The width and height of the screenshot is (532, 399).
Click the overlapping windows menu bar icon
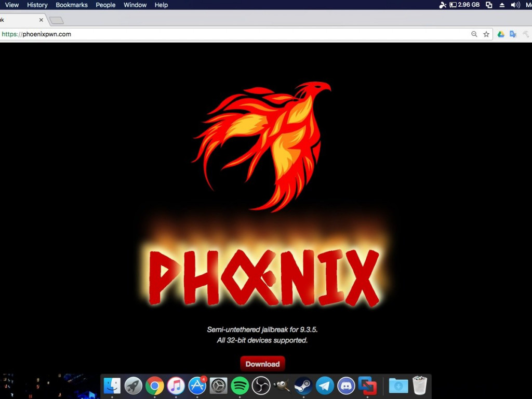(489, 5)
